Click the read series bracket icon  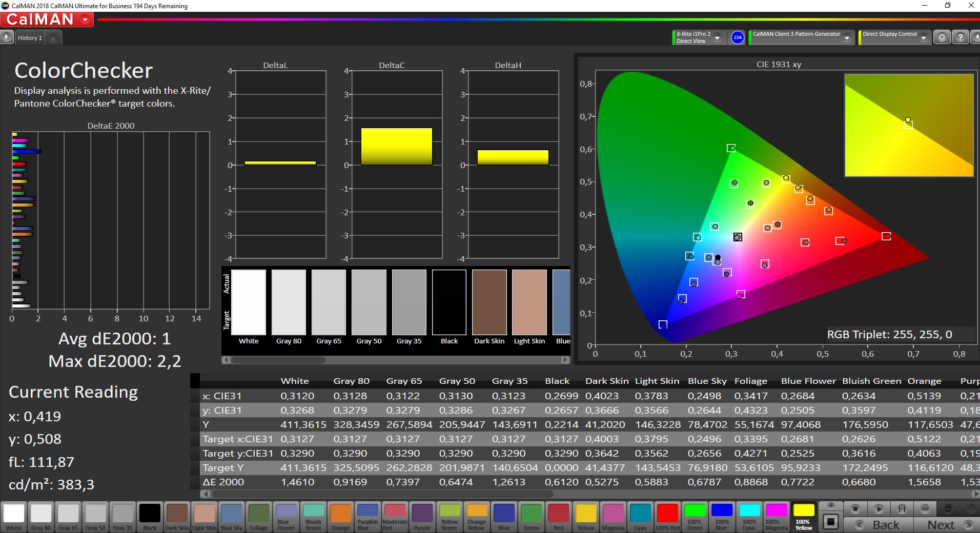(x=902, y=509)
